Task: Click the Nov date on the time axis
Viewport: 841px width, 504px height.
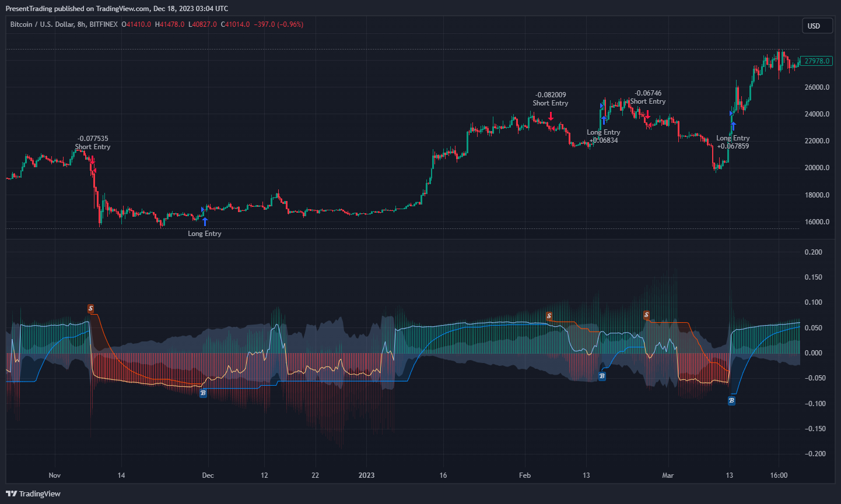Action: [x=55, y=475]
